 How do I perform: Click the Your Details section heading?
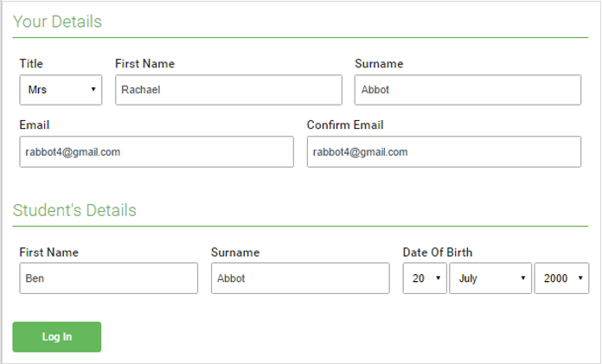click(x=57, y=22)
